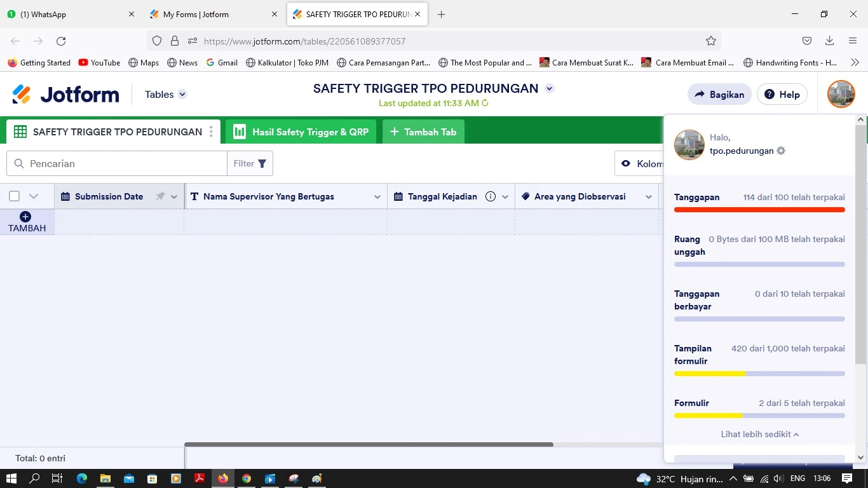Image resolution: width=868 pixels, height=488 pixels.
Task: Click the info icon on Tanggal Kejadian column
Action: 490,196
